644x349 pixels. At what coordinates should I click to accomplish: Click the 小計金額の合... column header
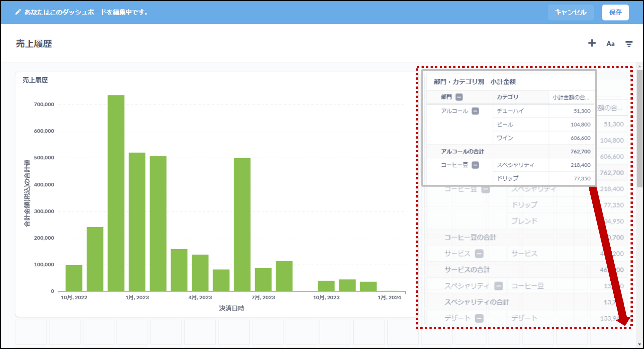click(571, 97)
